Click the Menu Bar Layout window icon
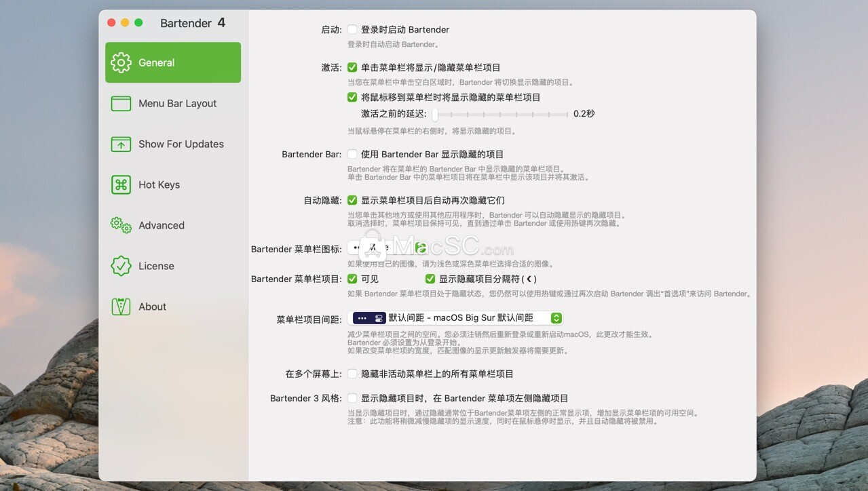Image resolution: width=868 pixels, height=491 pixels. [x=121, y=103]
